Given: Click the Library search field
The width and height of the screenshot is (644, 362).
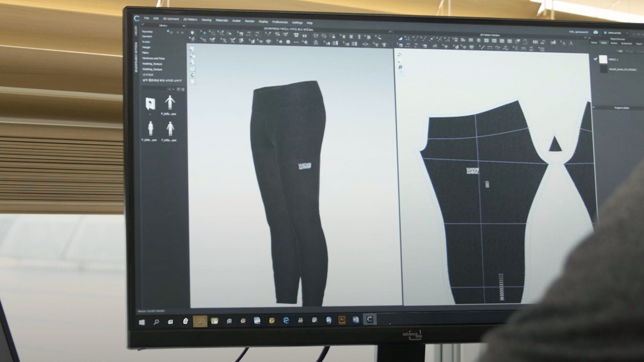Looking at the screenshot, I should pos(155,89).
